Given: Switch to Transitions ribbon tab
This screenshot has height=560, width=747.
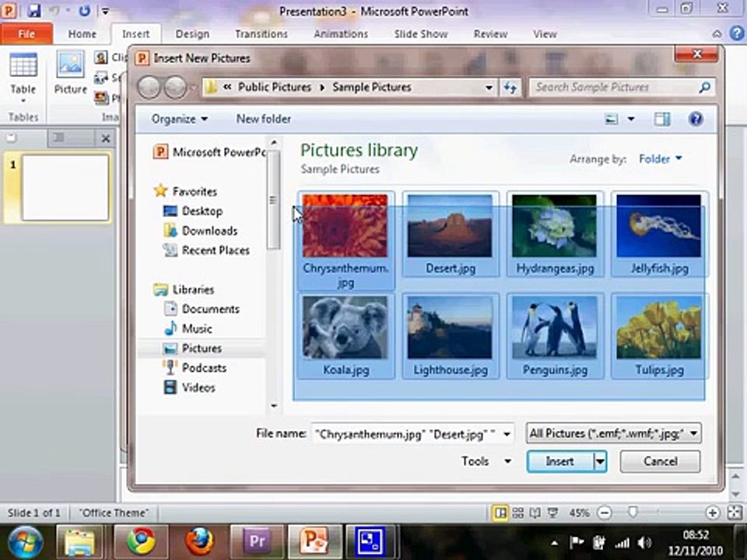Looking at the screenshot, I should [x=261, y=33].
